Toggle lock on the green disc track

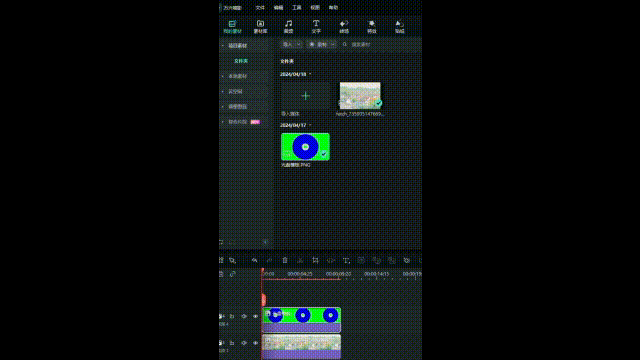[232, 316]
